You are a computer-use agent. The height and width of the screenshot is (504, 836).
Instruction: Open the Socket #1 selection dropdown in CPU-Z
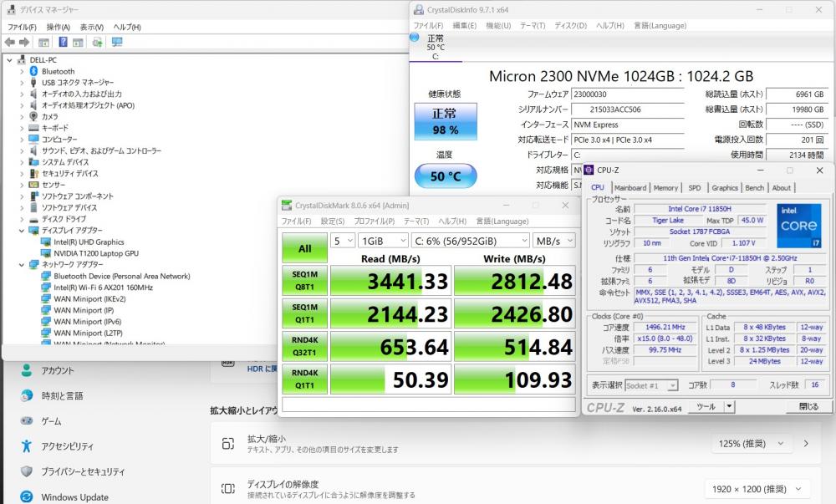pos(651,385)
